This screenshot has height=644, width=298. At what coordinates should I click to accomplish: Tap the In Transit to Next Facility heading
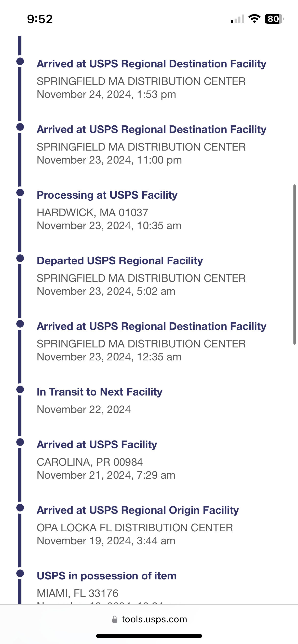(x=100, y=392)
